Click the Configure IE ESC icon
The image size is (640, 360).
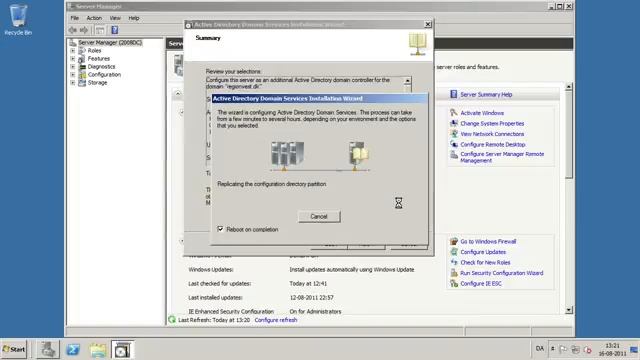[453, 283]
